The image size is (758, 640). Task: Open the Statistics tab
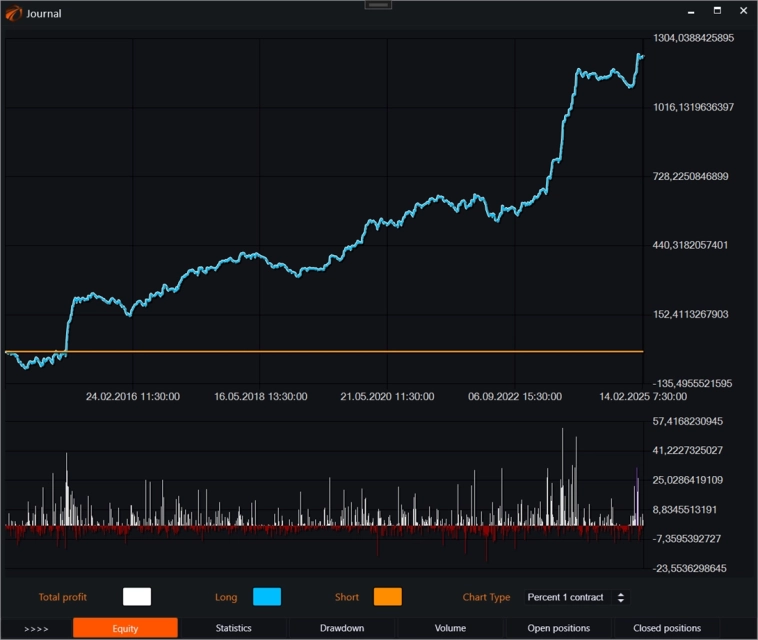point(233,628)
